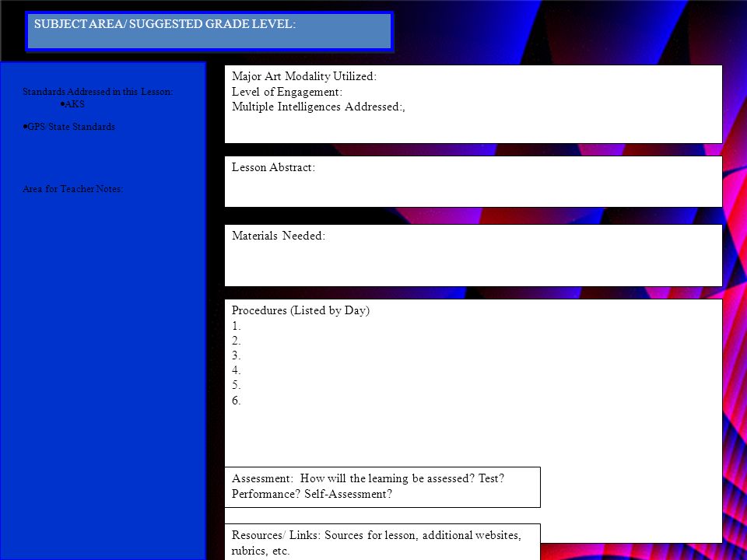Click the 'Multiple Intelligences Addressed:,' line
The width and height of the screenshot is (747, 560).
318,107
